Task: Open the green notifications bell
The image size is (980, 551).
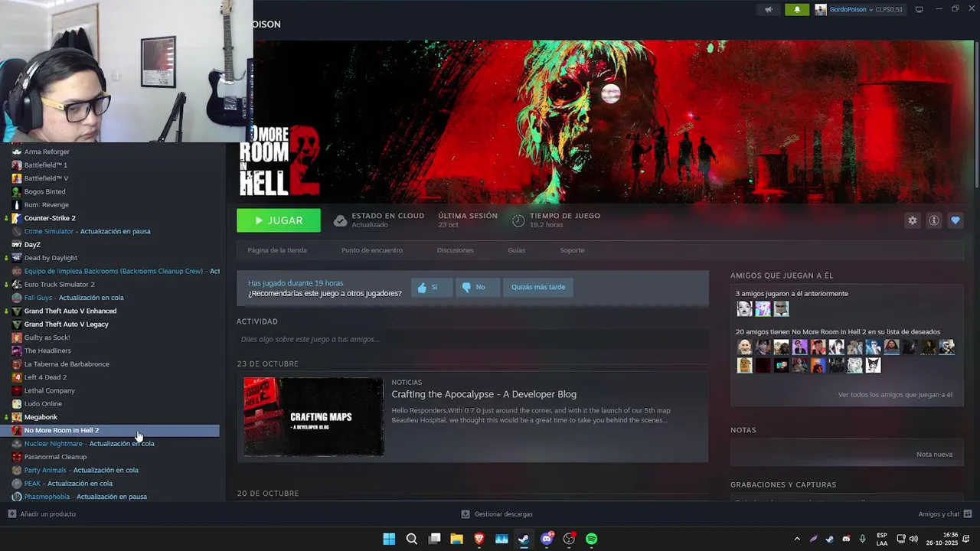Action: [x=797, y=10]
